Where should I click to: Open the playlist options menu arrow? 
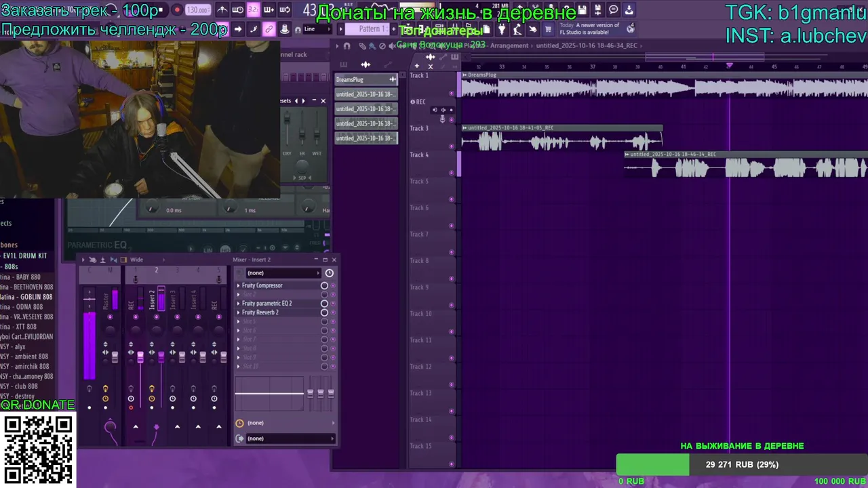pyautogui.click(x=337, y=45)
